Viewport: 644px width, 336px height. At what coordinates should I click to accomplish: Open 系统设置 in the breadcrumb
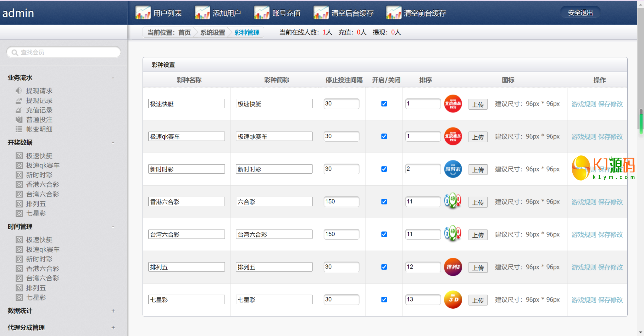point(213,32)
